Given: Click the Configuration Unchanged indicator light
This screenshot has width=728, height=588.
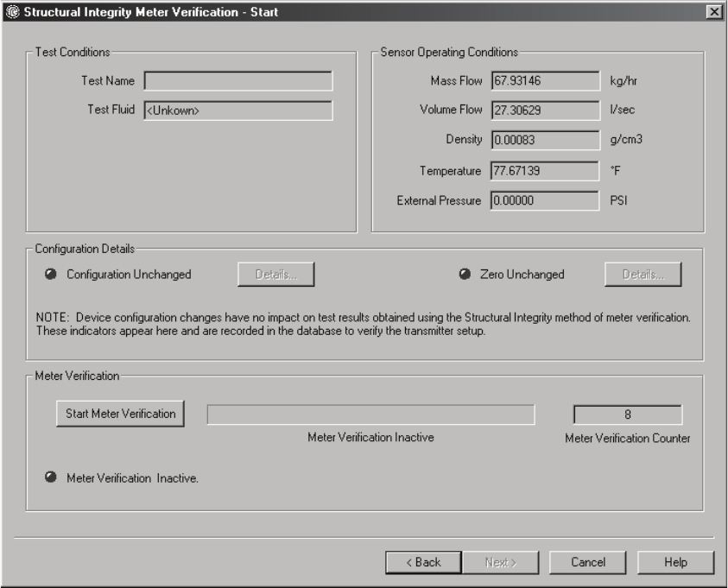Looking at the screenshot, I should click(51, 275).
